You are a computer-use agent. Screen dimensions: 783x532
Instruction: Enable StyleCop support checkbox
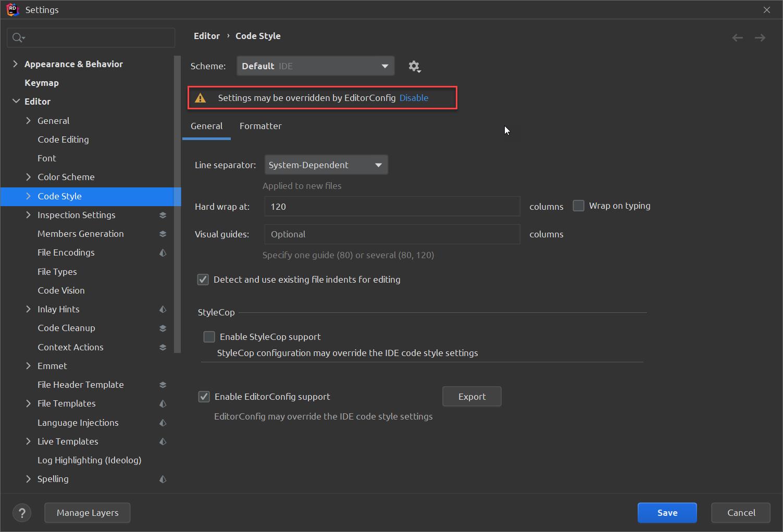pos(209,337)
